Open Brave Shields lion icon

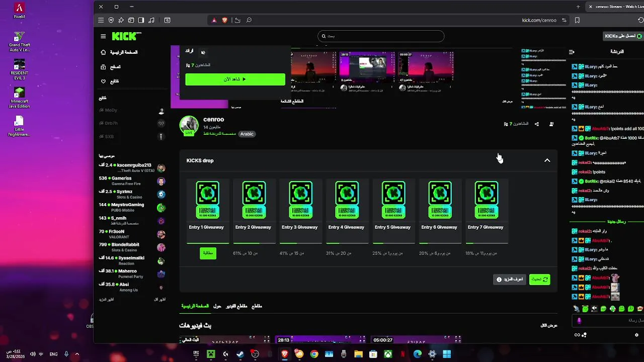pyautogui.click(x=225, y=20)
